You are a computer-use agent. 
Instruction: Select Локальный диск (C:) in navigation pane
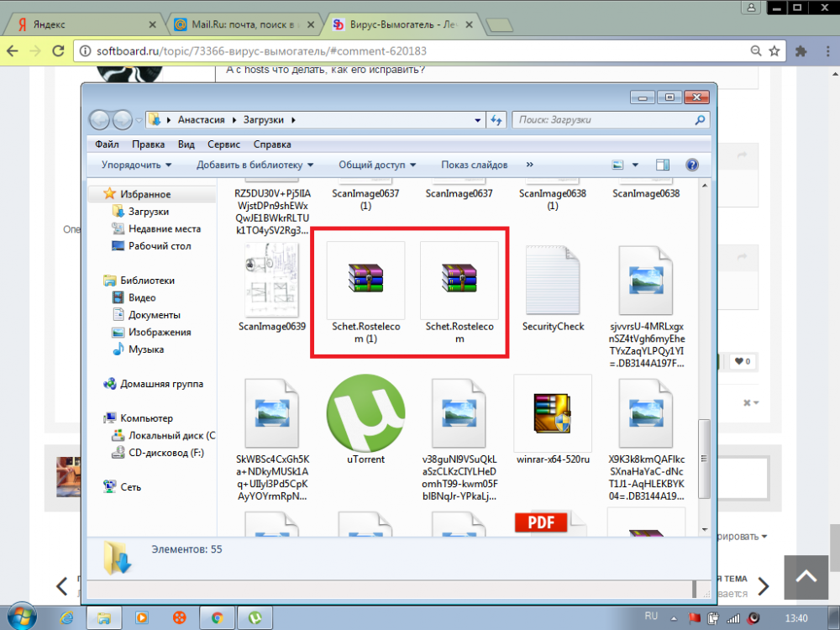(x=171, y=436)
